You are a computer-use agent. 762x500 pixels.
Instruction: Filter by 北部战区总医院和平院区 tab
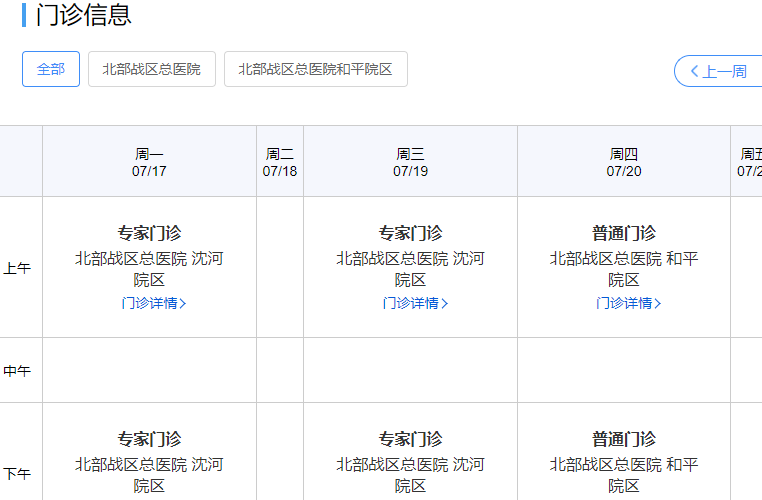(x=315, y=69)
